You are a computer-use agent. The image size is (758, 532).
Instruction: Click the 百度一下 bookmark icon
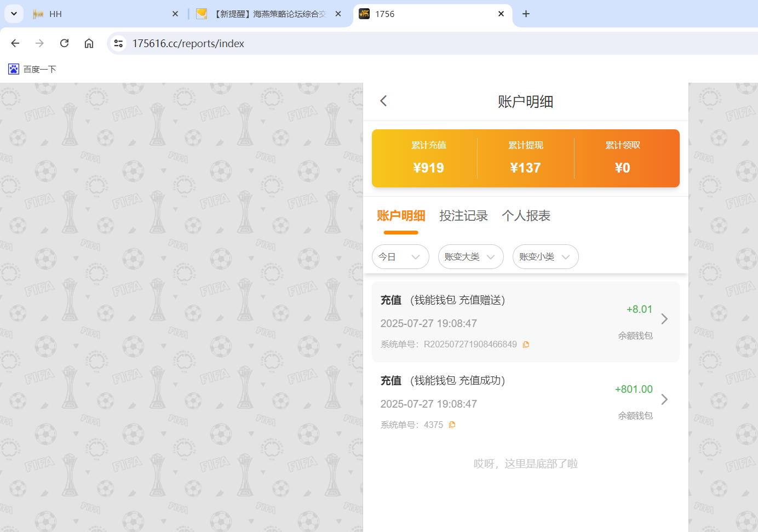tap(13, 69)
